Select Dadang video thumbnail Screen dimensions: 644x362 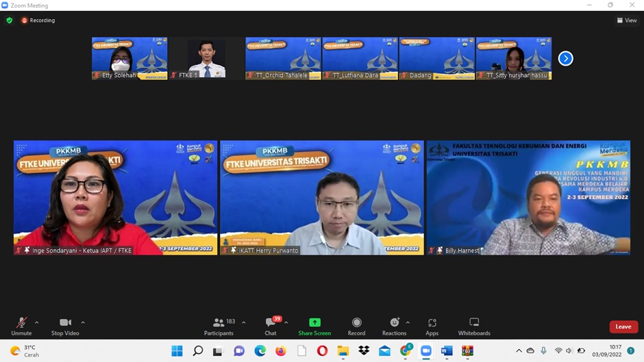tap(437, 58)
